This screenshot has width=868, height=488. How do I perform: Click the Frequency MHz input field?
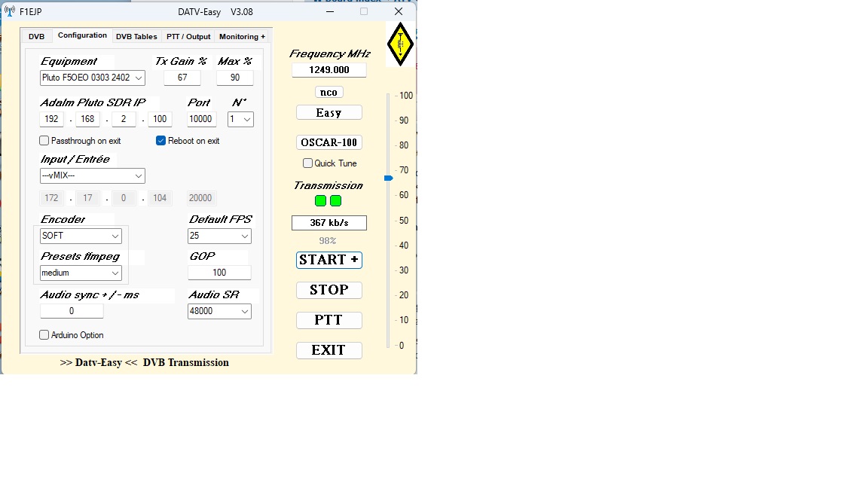329,70
